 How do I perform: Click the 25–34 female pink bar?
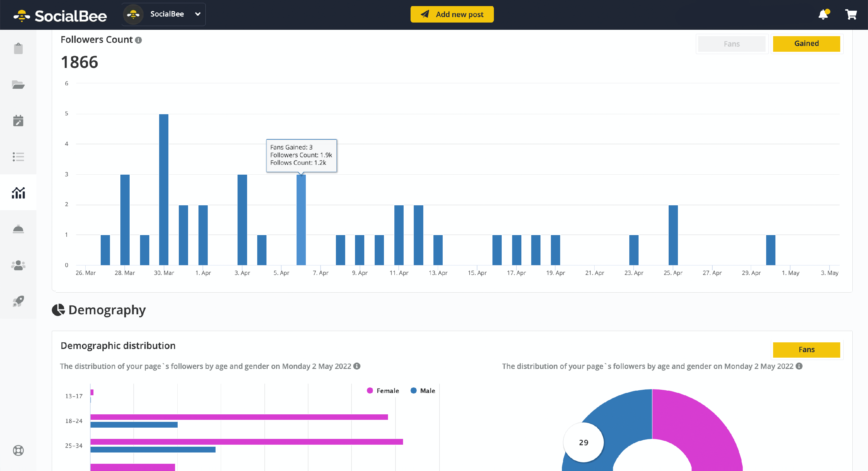coord(247,442)
